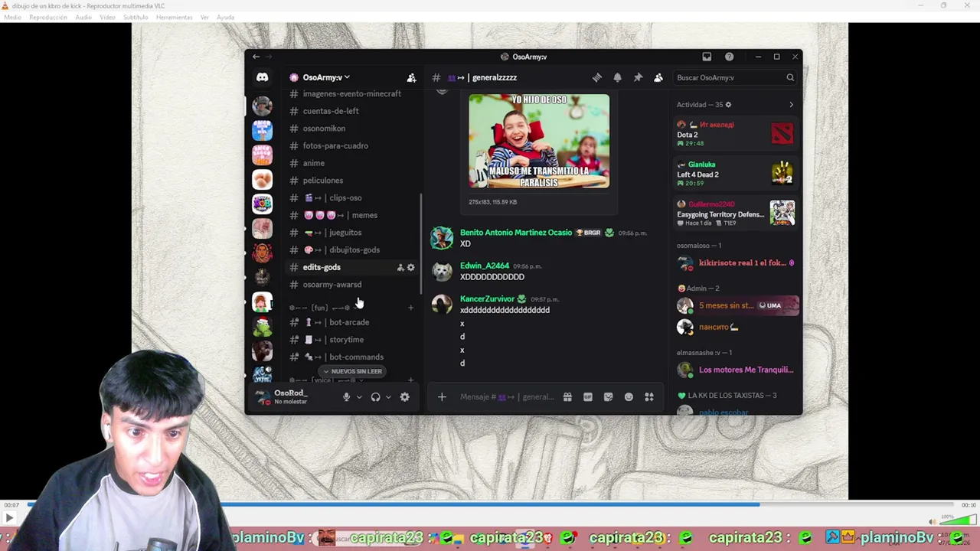
Task: Toggle the microphone mute button
Action: (x=346, y=397)
